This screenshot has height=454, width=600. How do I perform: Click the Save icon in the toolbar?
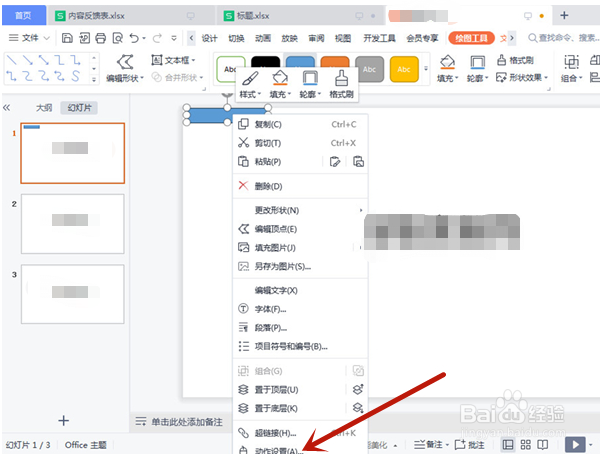(x=67, y=38)
